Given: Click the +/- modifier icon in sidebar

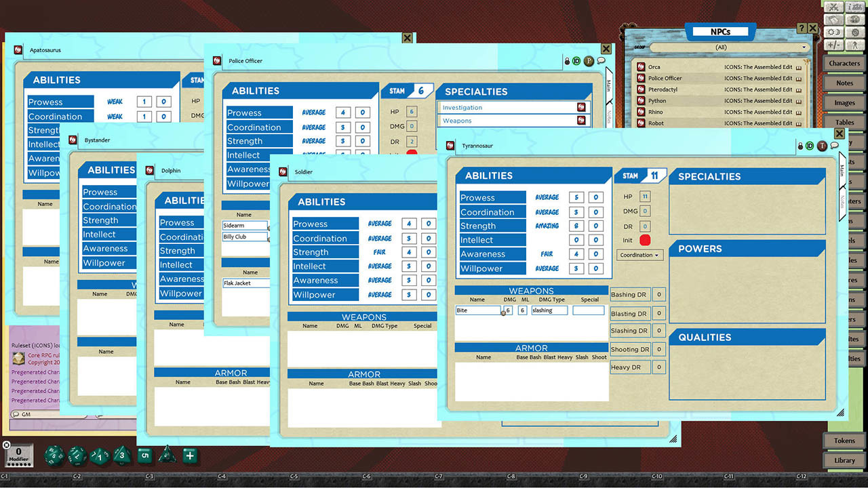Looking at the screenshot, I should (833, 45).
